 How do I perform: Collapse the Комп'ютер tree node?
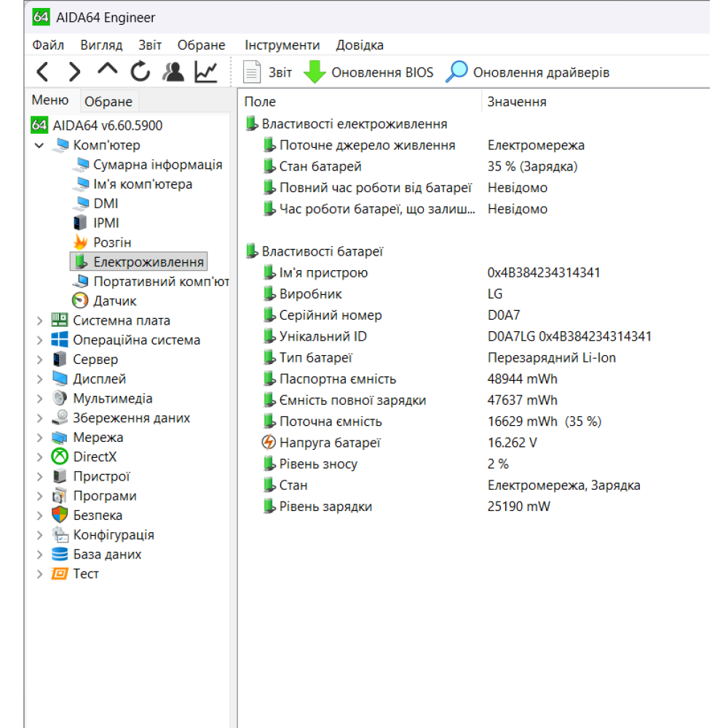click(x=39, y=146)
